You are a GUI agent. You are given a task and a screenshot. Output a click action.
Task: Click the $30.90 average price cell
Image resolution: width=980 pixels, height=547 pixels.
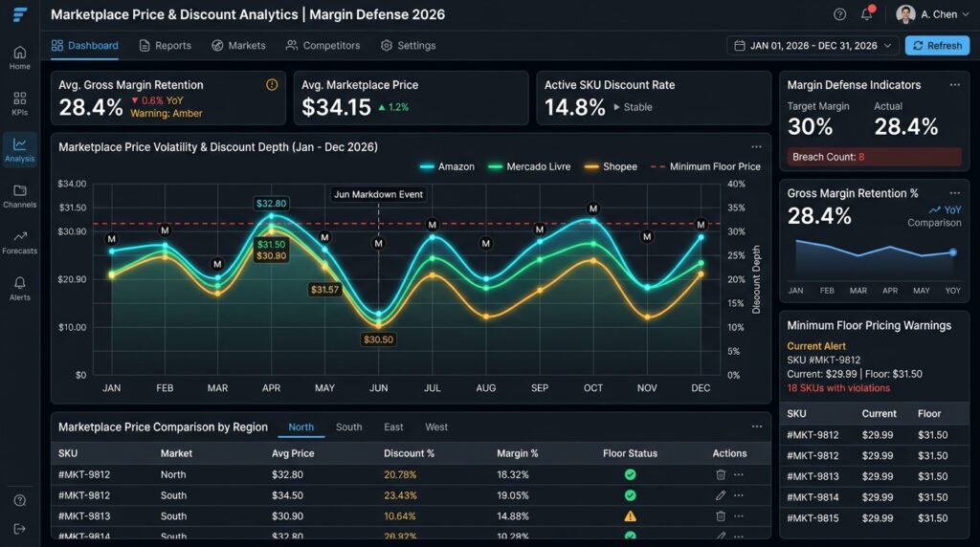click(287, 516)
